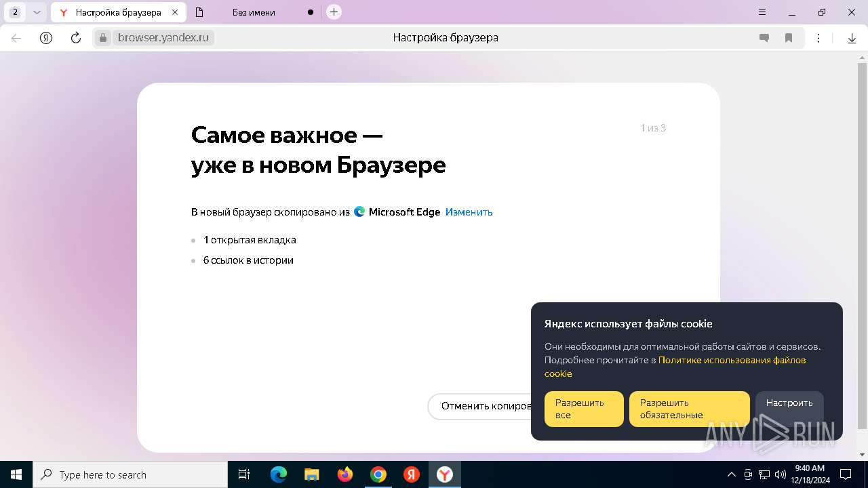Open the Windows Start menu
The image size is (868, 488).
(x=16, y=474)
